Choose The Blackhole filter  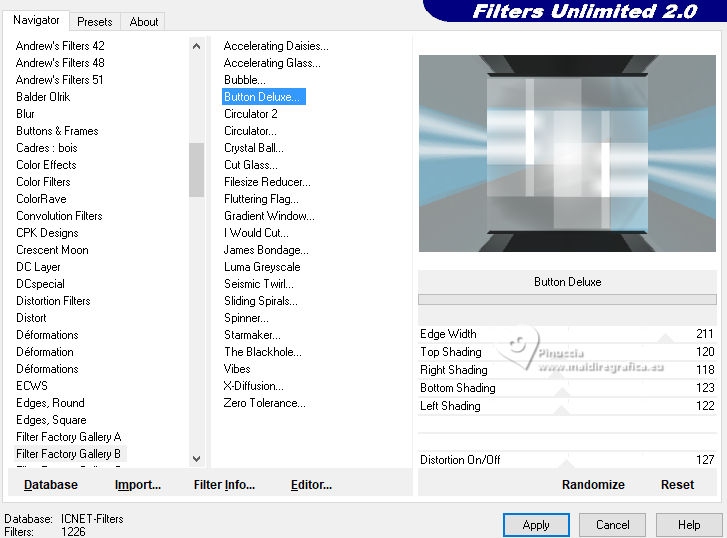click(263, 352)
